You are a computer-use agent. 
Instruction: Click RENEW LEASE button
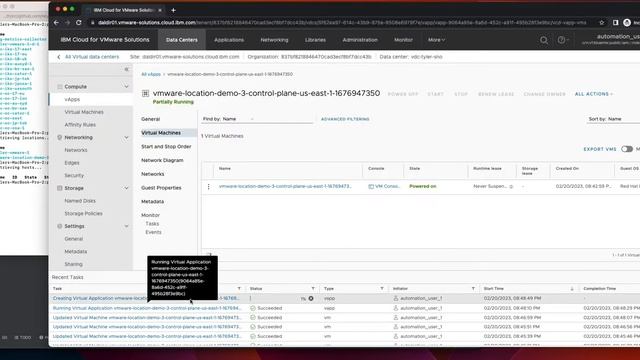496,94
